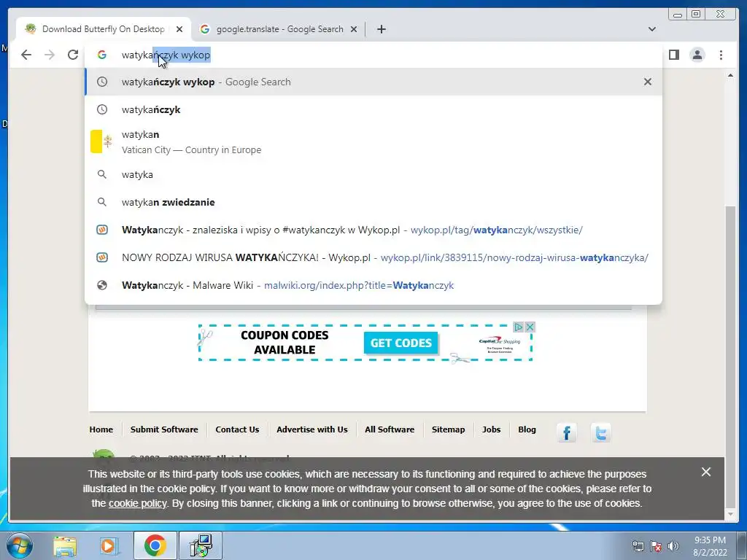Open Windows Media Player from taskbar
Image resolution: width=747 pixels, height=560 pixels.
(x=109, y=545)
